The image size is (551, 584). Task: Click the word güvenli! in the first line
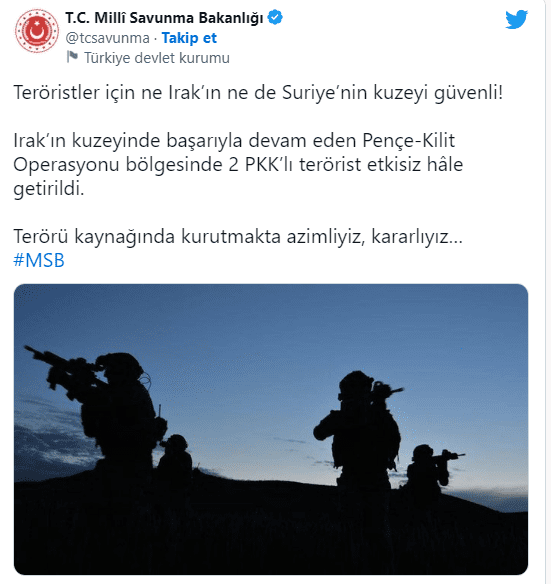click(468, 93)
